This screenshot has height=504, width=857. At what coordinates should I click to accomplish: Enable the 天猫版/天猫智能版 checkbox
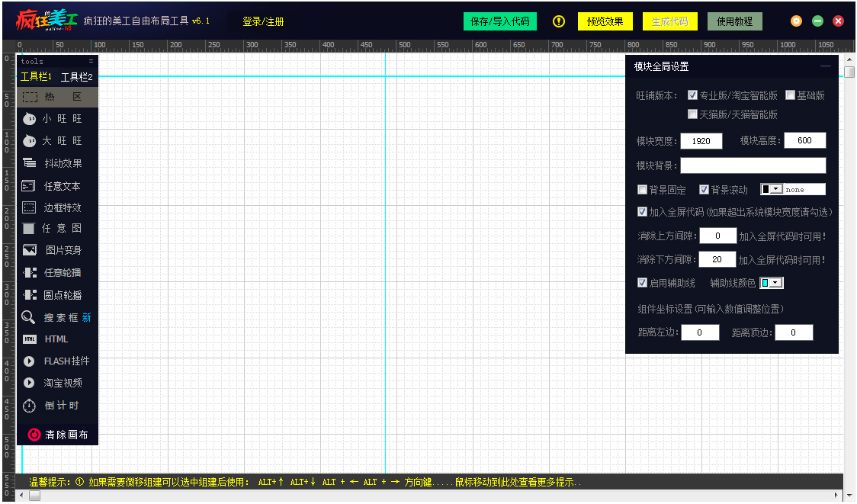pyautogui.click(x=692, y=114)
